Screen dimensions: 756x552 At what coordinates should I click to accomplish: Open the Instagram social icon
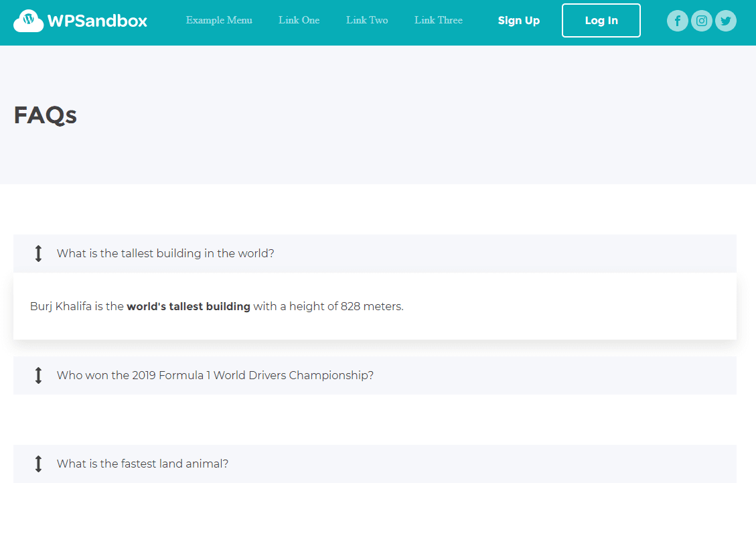(x=702, y=21)
